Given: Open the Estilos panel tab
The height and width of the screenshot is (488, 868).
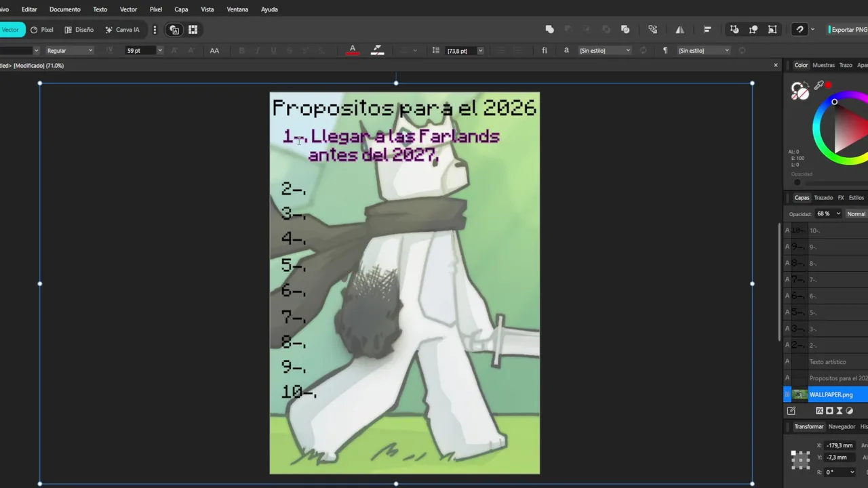Looking at the screenshot, I should pyautogui.click(x=856, y=198).
